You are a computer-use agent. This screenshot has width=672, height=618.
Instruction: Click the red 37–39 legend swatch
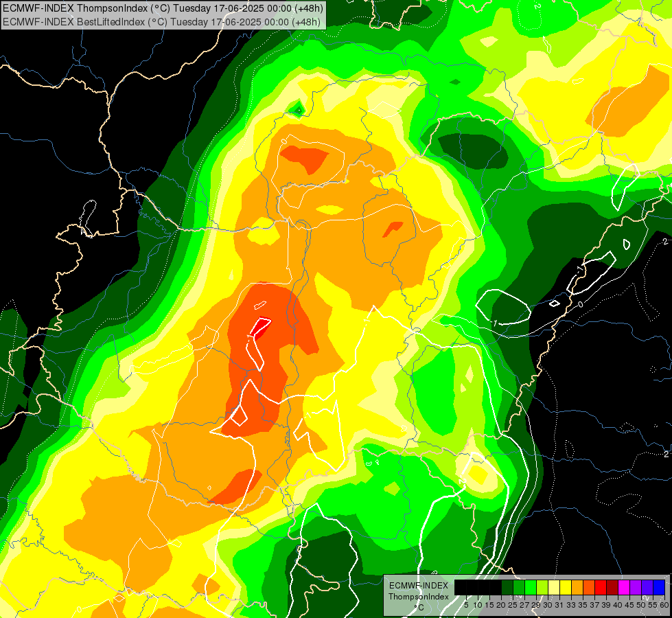(601, 587)
